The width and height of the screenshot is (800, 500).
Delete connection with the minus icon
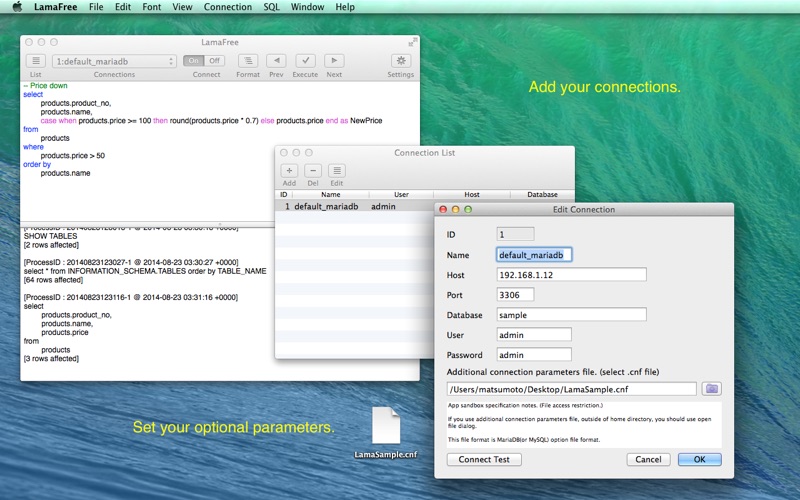coord(313,171)
